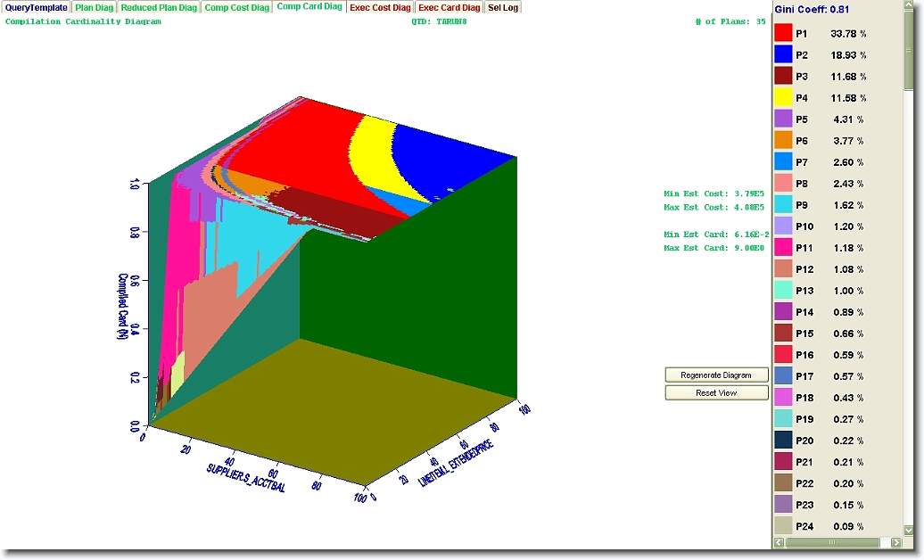This screenshot has width=924, height=560.
Task: Open the Exec Cost Diag tab
Action: 381,7
